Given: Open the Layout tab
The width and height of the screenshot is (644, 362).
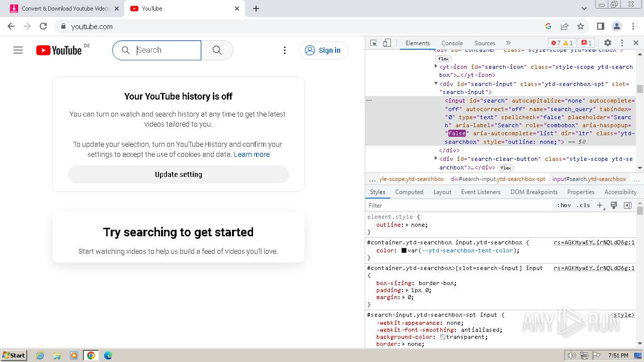Looking at the screenshot, I should 442,192.
